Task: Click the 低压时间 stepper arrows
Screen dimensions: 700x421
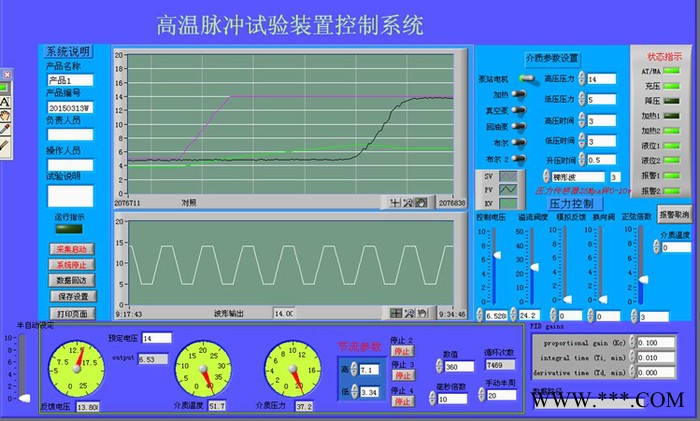Action: pos(582,140)
